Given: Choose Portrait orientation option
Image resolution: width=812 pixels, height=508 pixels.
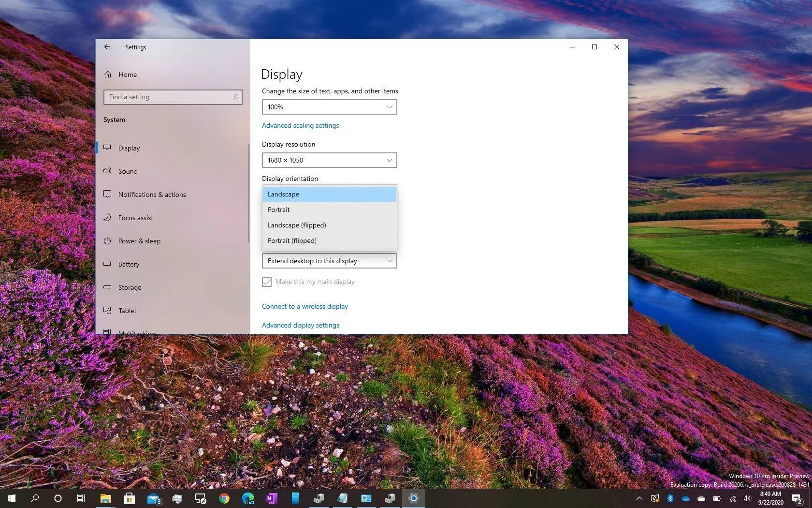Looking at the screenshot, I should [329, 210].
